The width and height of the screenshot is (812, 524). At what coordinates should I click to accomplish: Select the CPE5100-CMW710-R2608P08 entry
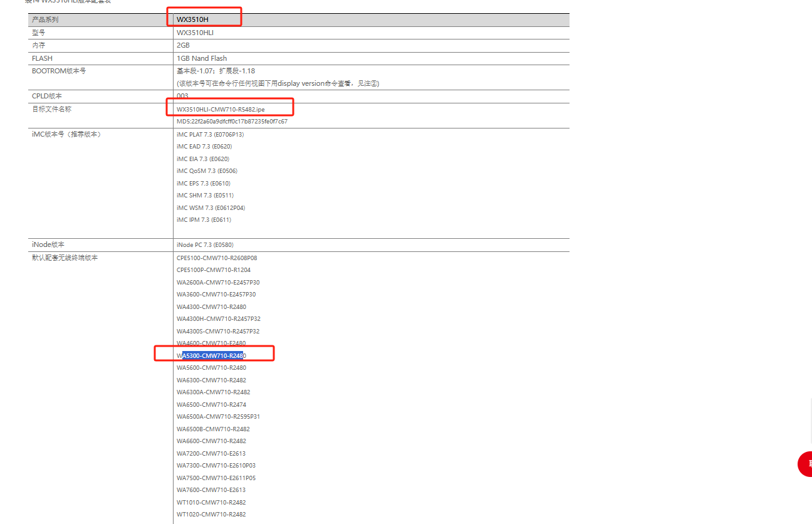point(217,258)
